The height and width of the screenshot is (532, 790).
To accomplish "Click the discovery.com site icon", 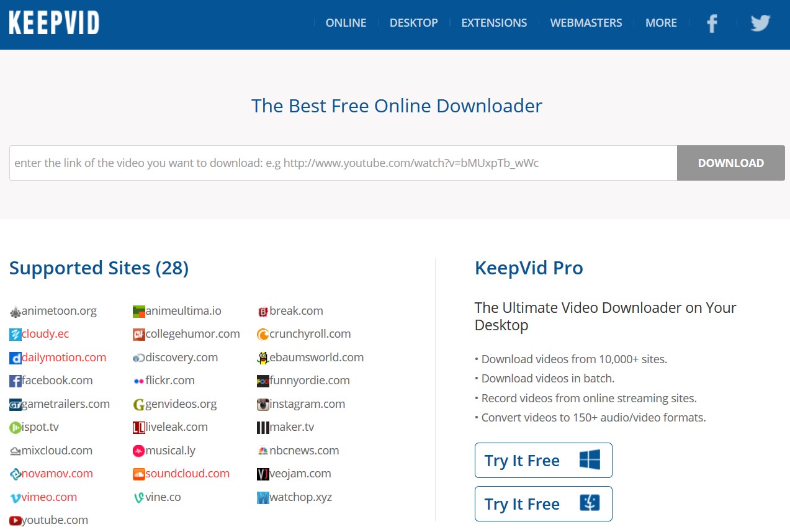I will (139, 358).
